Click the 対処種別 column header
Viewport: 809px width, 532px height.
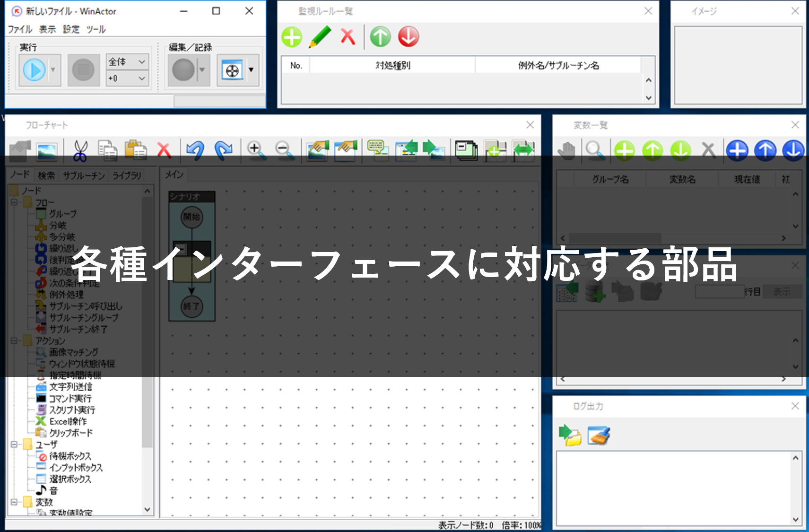point(392,65)
